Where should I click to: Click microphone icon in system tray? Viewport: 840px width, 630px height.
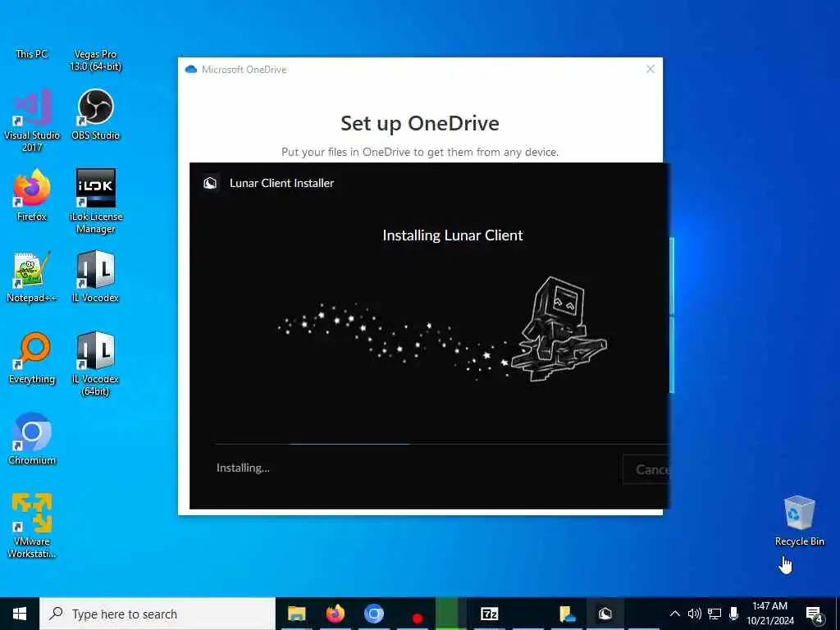734,614
